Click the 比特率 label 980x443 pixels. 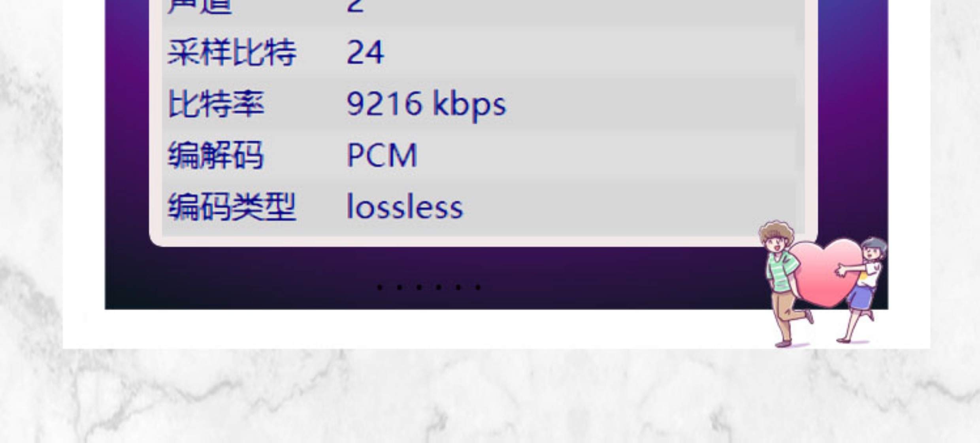216,104
